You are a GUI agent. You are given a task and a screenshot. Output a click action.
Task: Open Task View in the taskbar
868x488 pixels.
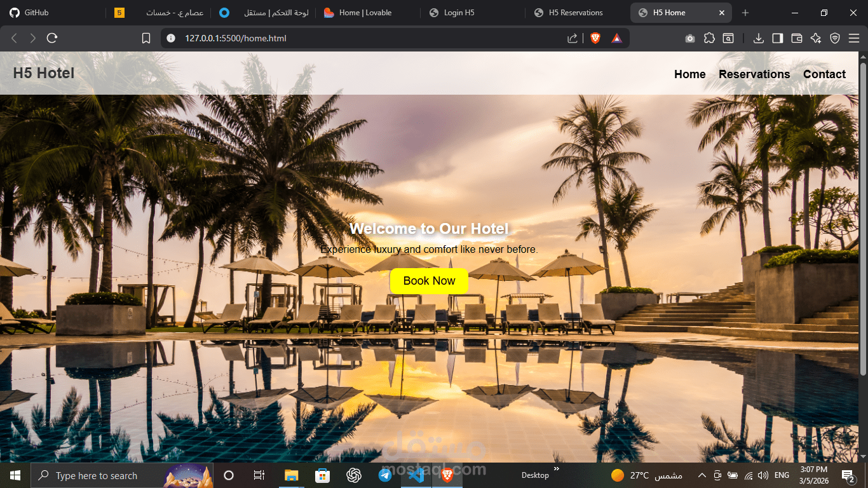click(x=259, y=475)
